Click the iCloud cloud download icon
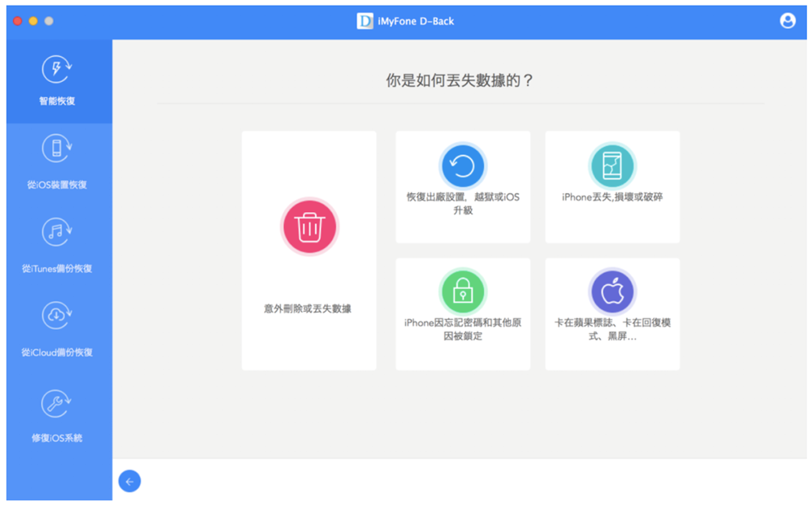 click(57, 316)
